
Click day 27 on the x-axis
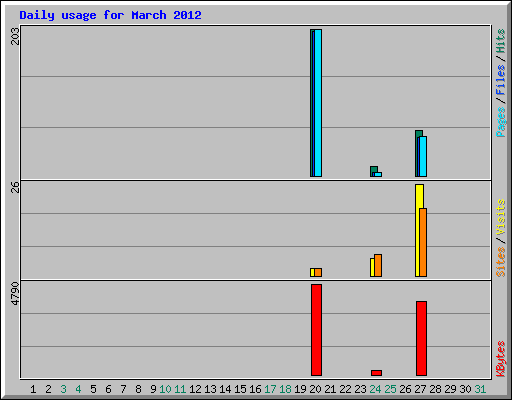[420, 389]
